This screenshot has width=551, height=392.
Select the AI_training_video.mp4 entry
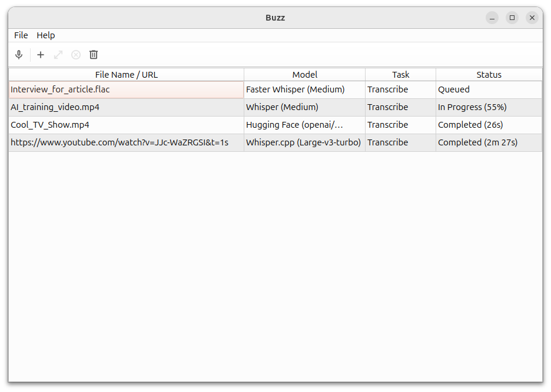point(55,107)
